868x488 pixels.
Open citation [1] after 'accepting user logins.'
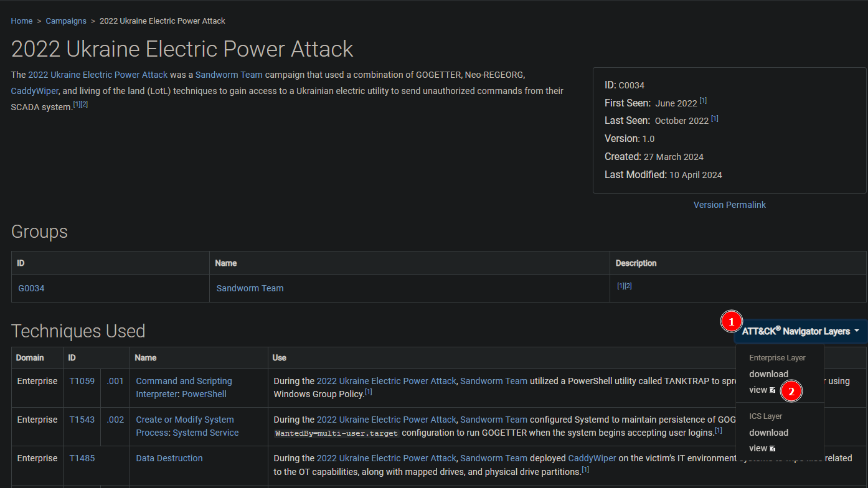719,431
